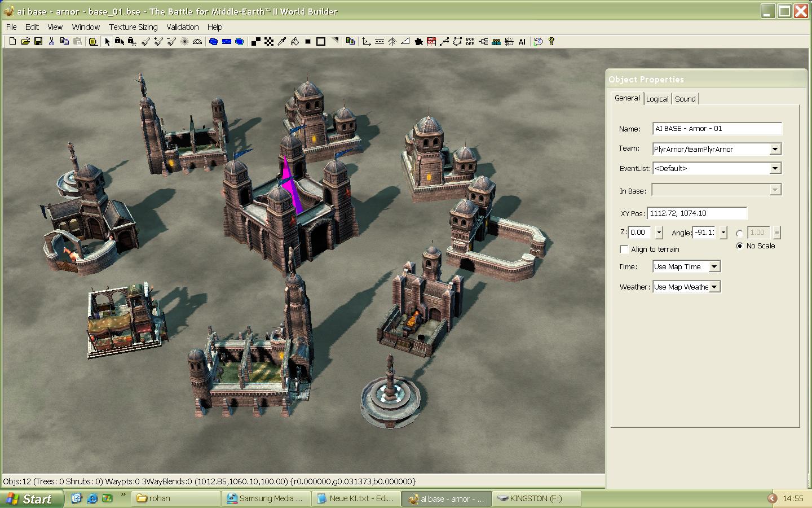812x508 pixels.
Task: Switch to the Logical tab
Action: coord(657,99)
